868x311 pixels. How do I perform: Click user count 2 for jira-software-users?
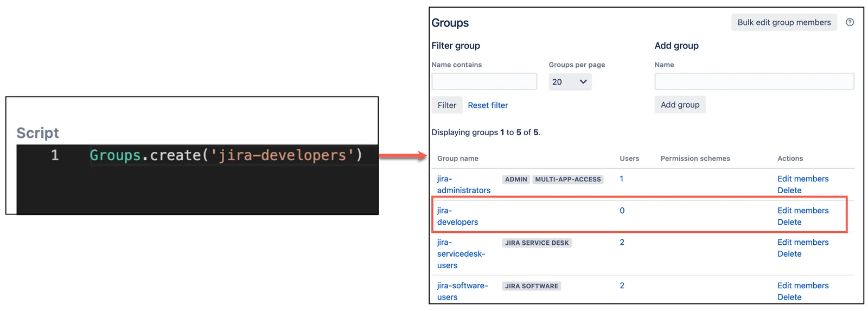[622, 285]
